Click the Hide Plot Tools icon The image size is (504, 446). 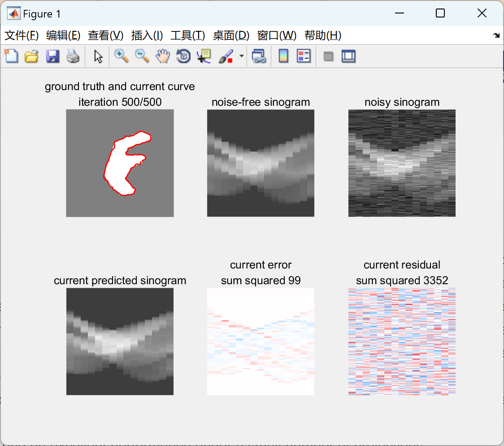[328, 56]
